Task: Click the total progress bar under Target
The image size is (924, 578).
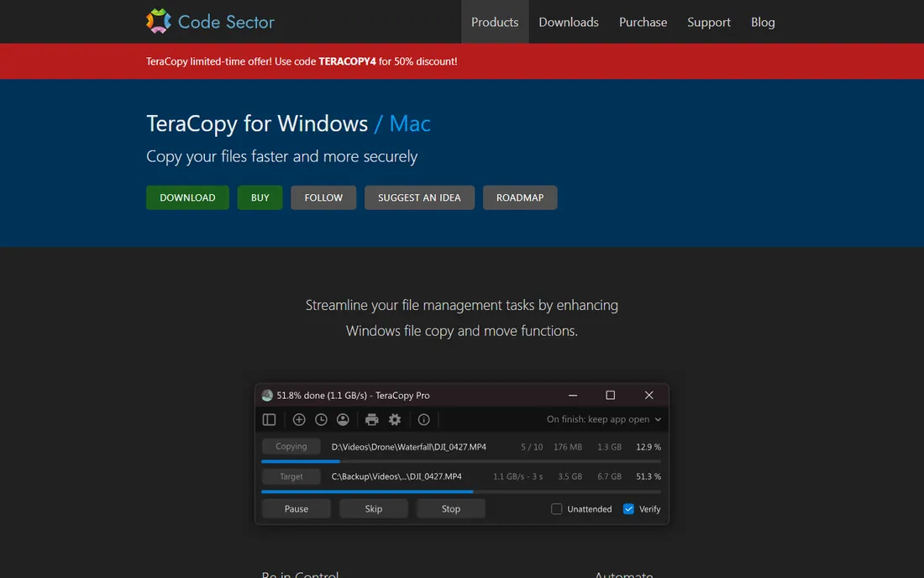Action: point(461,491)
